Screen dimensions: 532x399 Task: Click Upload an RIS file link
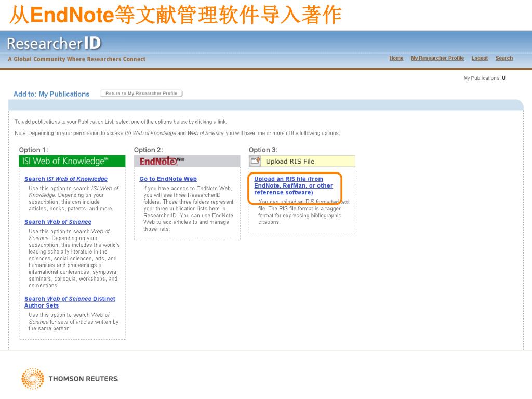click(294, 185)
